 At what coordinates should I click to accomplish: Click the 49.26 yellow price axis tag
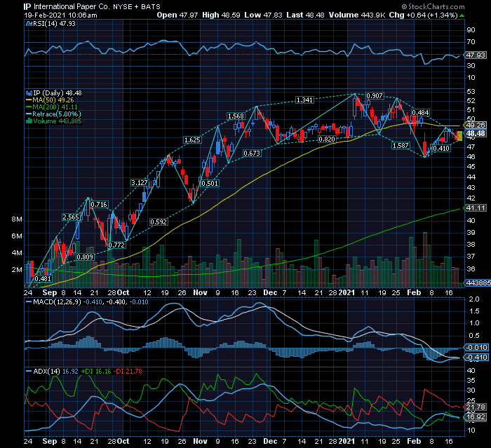[x=476, y=125]
